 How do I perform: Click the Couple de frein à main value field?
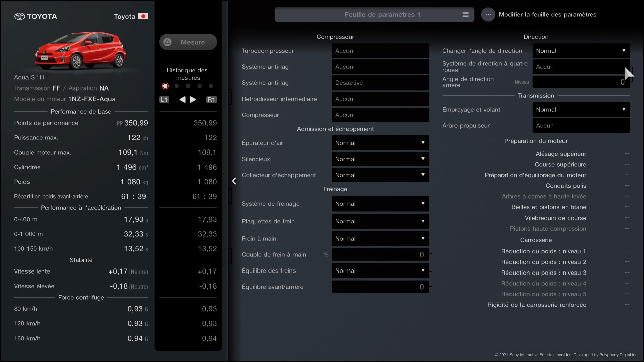click(380, 255)
